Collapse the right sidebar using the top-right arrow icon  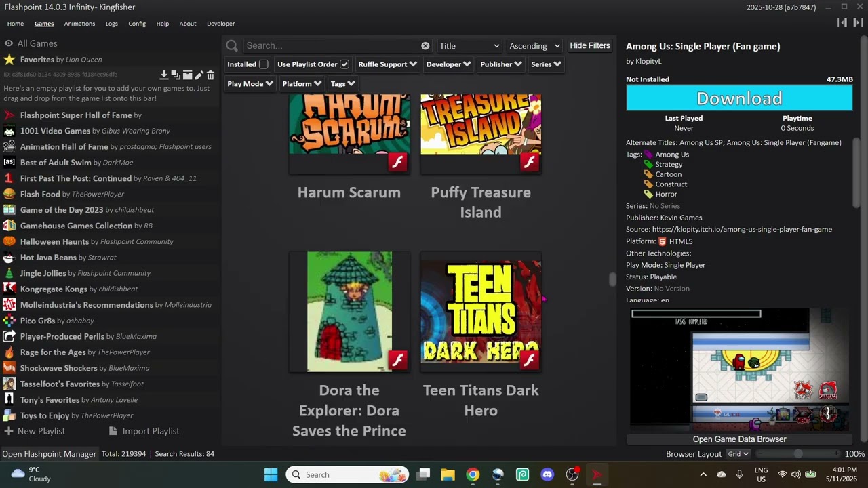[858, 23]
